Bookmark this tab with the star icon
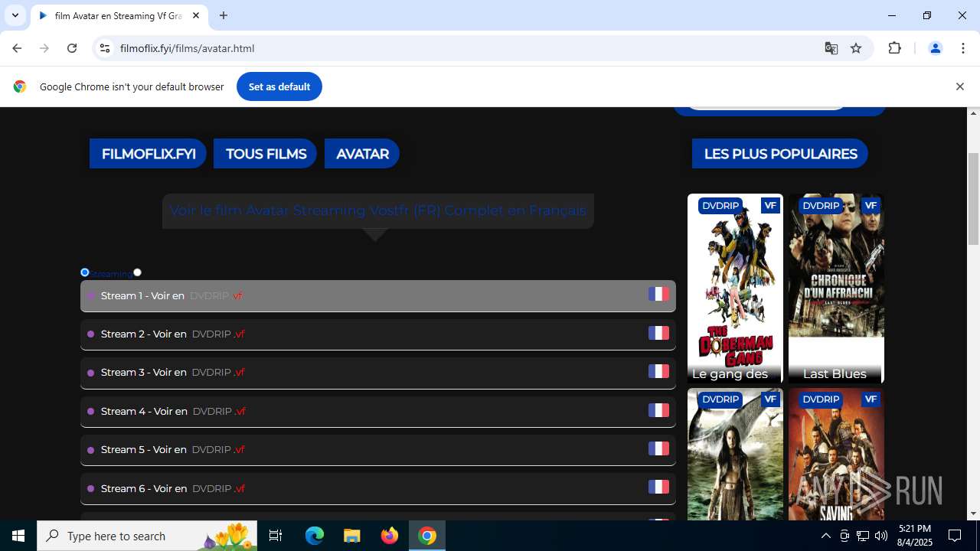The image size is (980, 551). 856,48
